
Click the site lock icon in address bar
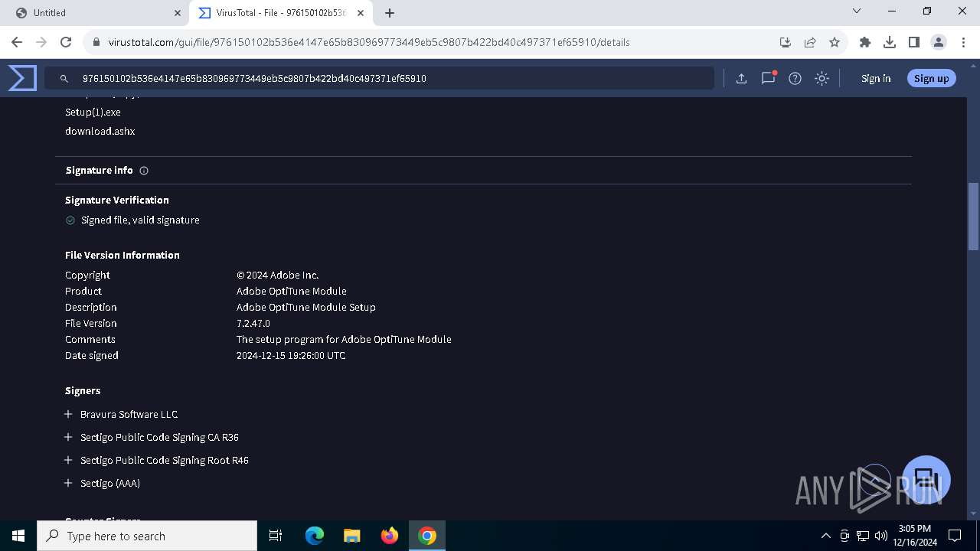(96, 42)
